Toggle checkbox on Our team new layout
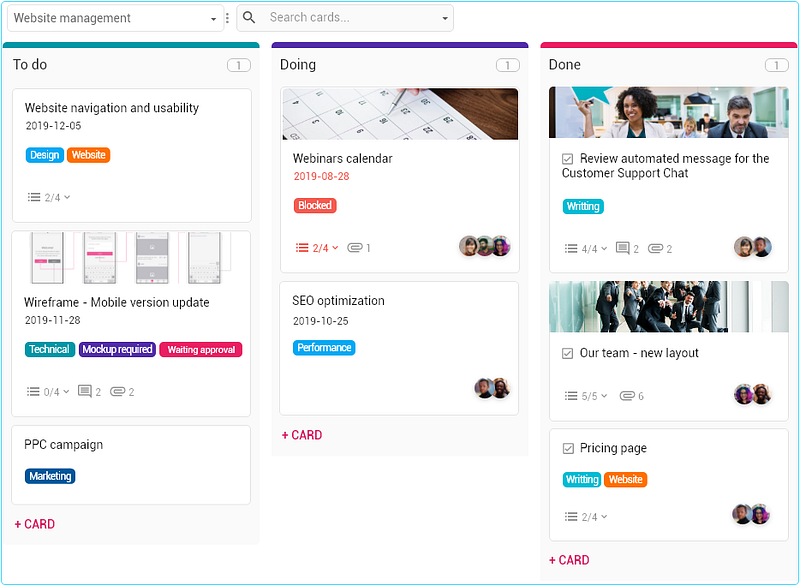 (x=567, y=353)
